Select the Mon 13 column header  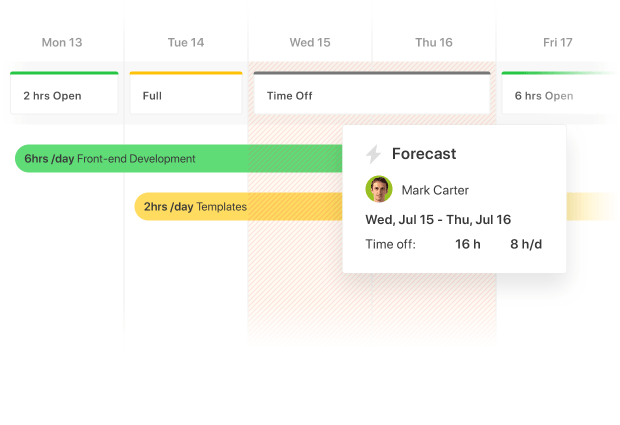tap(62, 42)
